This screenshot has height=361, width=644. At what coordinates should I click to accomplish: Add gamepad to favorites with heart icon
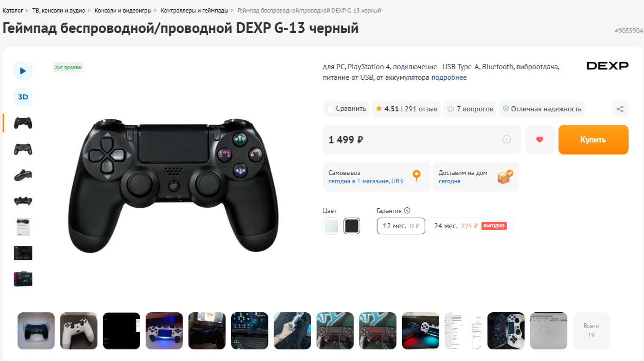pyautogui.click(x=540, y=139)
